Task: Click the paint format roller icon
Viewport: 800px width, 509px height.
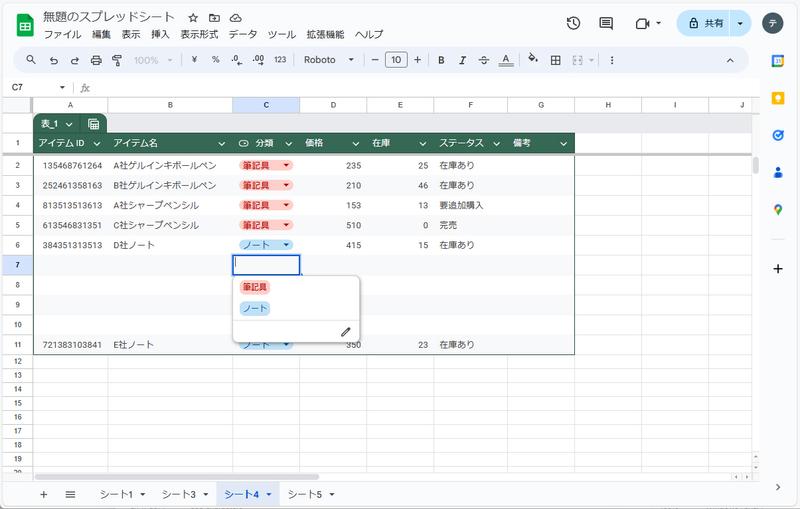Action: click(x=117, y=60)
